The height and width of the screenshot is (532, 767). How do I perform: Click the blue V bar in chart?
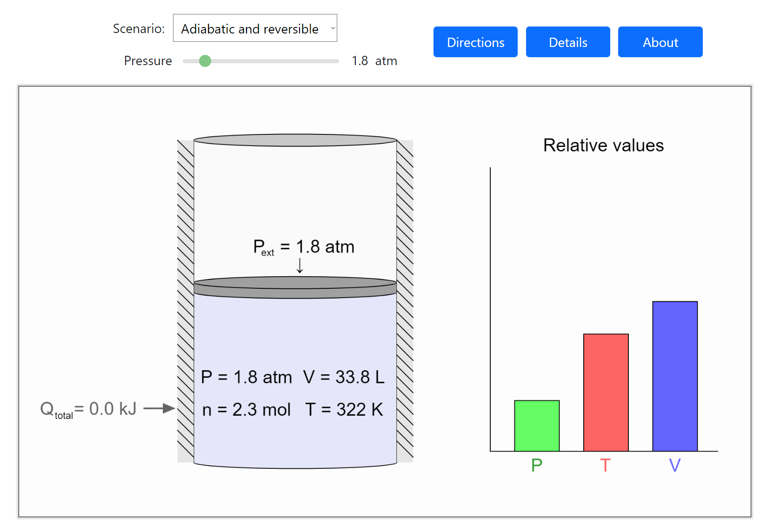point(674,376)
